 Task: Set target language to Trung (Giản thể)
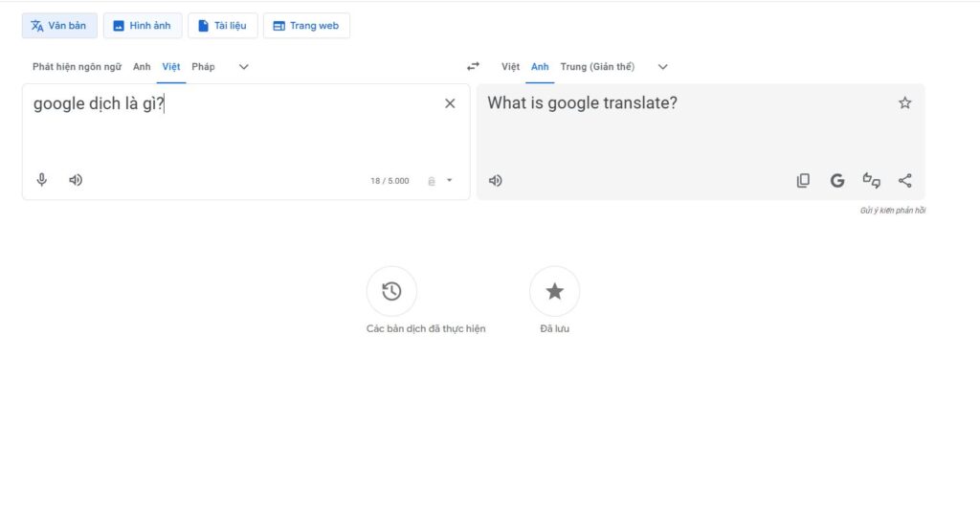[x=597, y=67]
